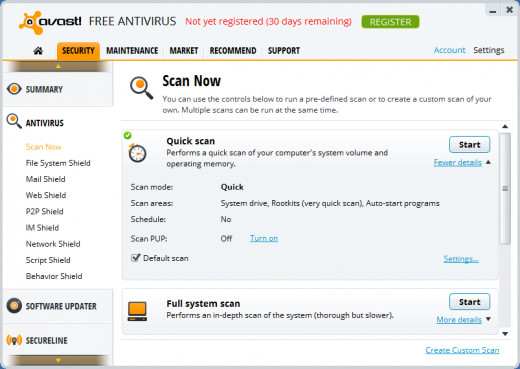Click the scan list scroll-down arrow
520x369 pixels.
tap(505, 334)
